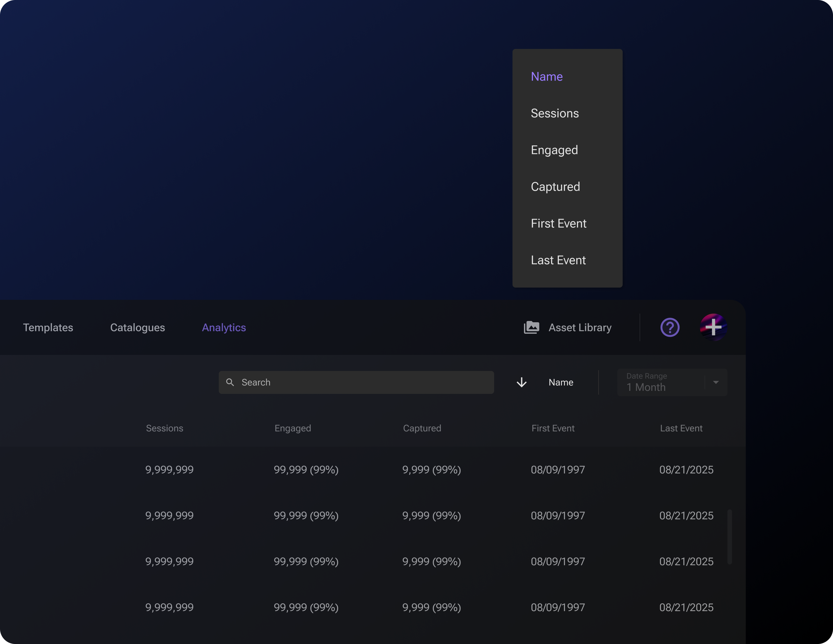Screen dimensions: 833x644
Task: Toggle sort direction arrow icon
Action: click(x=521, y=382)
